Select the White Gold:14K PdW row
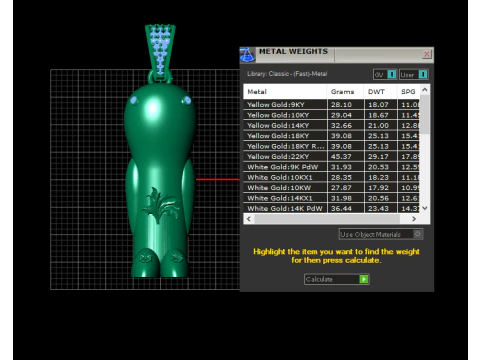This screenshot has width=480, height=360. tap(331, 208)
